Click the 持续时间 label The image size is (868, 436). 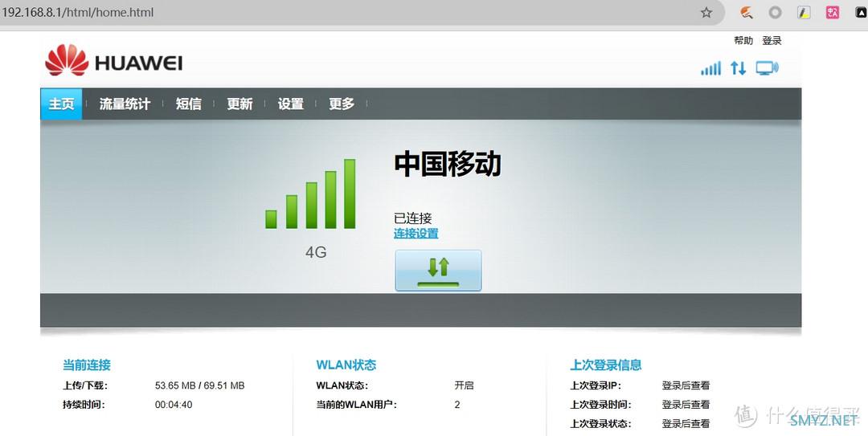[84, 405]
